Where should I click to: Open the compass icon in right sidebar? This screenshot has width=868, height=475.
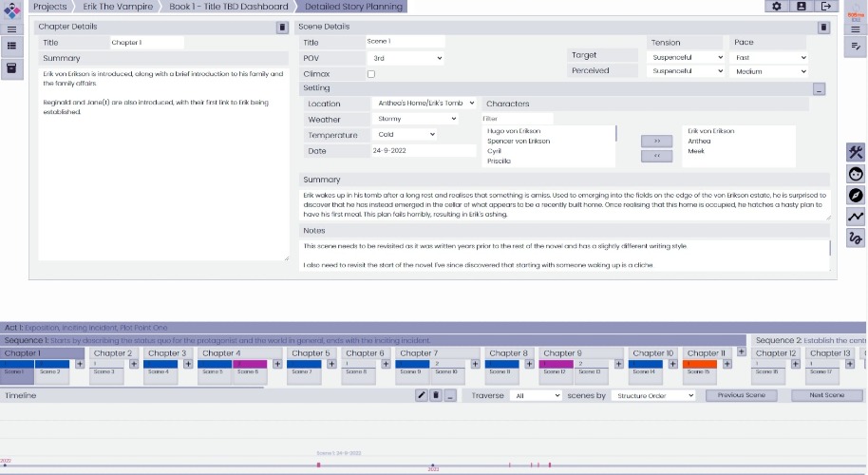[x=856, y=196]
